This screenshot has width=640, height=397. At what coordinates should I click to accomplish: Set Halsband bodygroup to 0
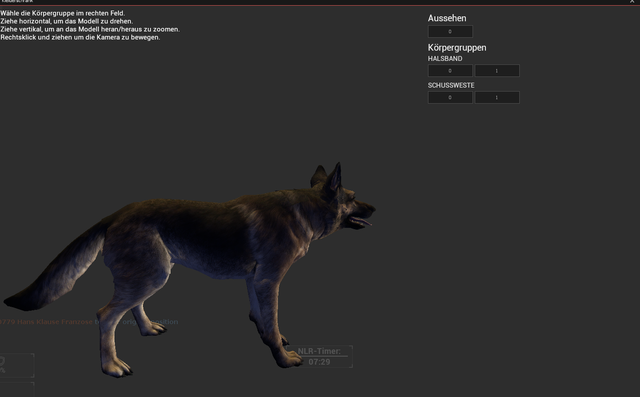point(450,71)
